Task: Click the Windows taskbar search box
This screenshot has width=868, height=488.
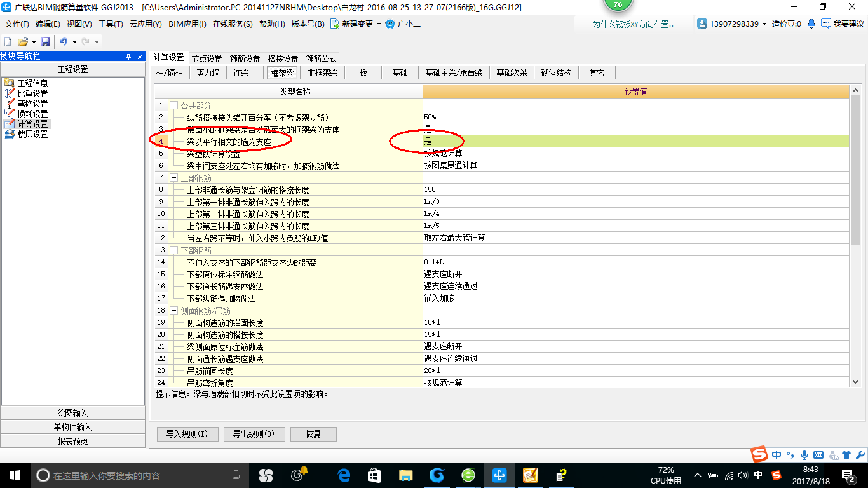Action: click(x=140, y=475)
